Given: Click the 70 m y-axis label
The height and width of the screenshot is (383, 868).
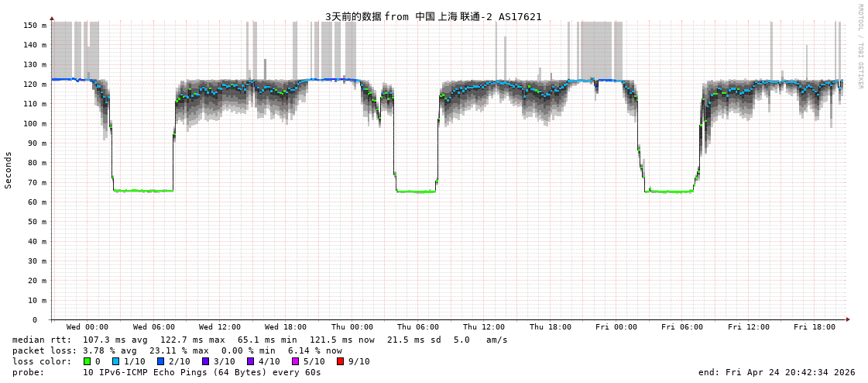Looking at the screenshot, I should [x=36, y=183].
